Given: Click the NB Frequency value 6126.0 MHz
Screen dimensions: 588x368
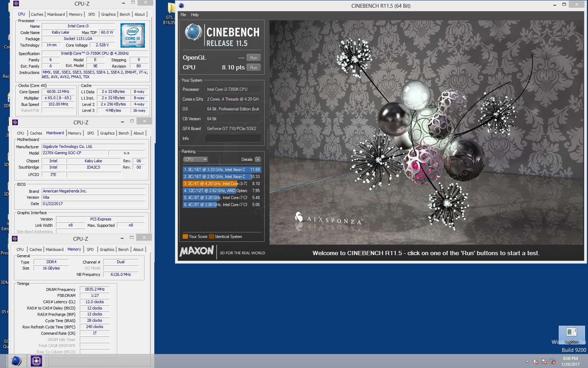Looking at the screenshot, I should (x=121, y=275).
